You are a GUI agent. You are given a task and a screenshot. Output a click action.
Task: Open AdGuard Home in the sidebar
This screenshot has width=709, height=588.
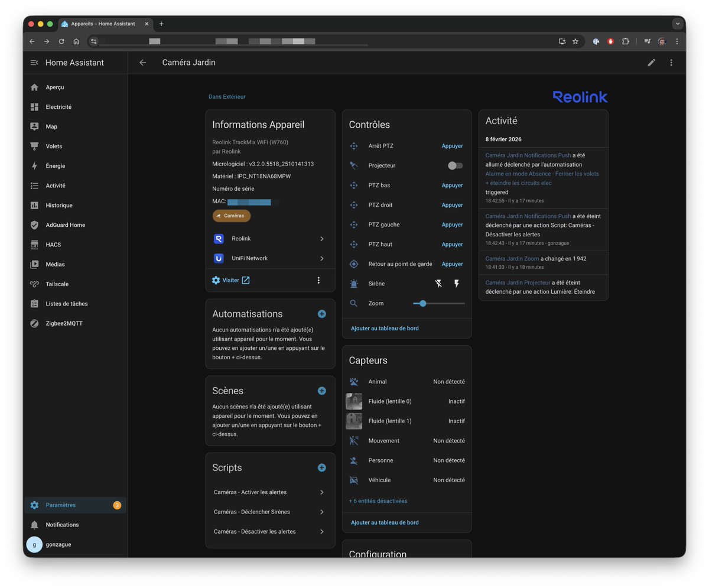75,225
